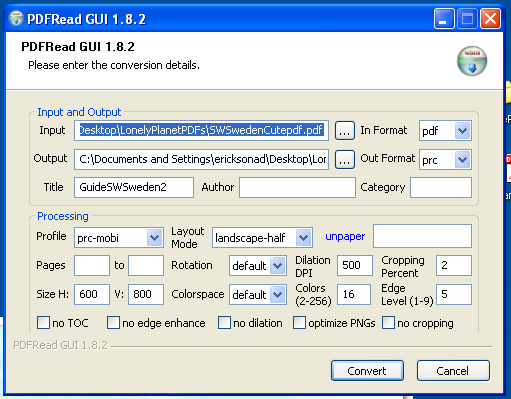The height and width of the screenshot is (399, 511).
Task: Click the 'Input and Output' group label
Action: 79,112
